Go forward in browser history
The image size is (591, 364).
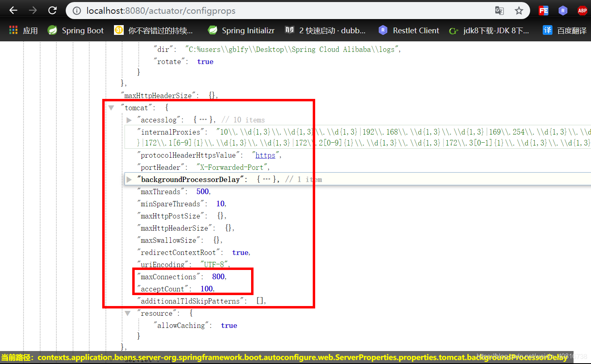coord(33,11)
